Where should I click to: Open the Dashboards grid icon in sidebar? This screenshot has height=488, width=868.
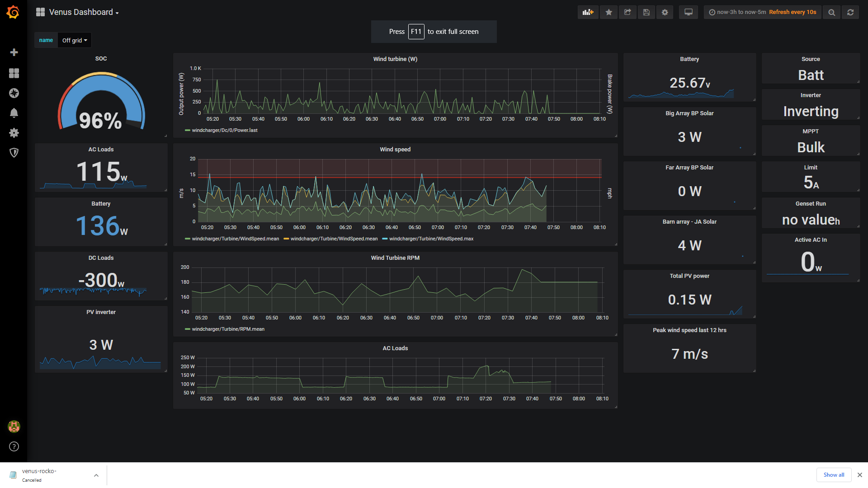pos(14,73)
